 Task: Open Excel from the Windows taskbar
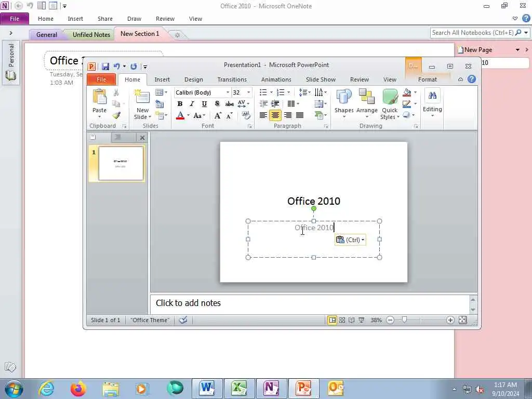pyautogui.click(x=239, y=388)
